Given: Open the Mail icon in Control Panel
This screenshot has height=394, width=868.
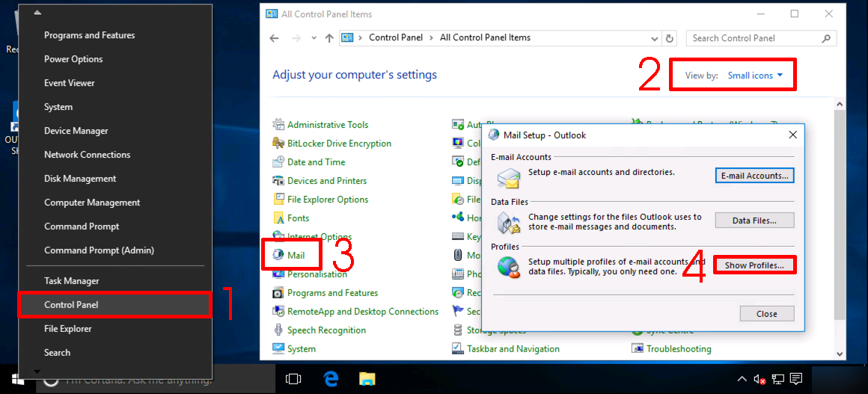Looking at the screenshot, I should (x=278, y=255).
